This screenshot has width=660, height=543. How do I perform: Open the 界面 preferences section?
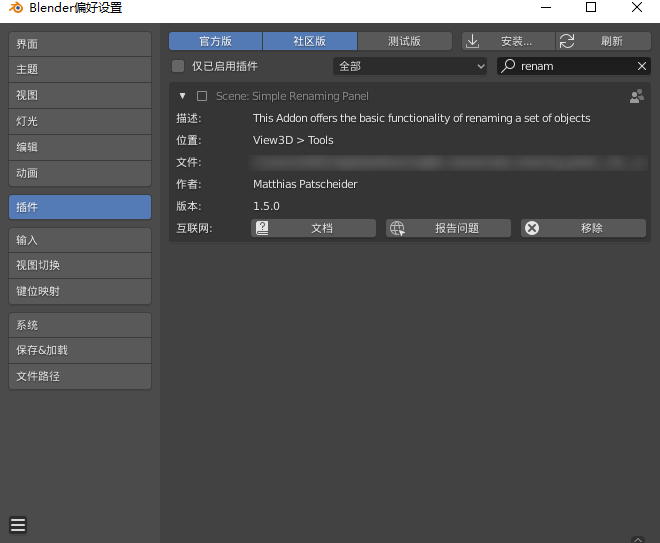tap(80, 44)
